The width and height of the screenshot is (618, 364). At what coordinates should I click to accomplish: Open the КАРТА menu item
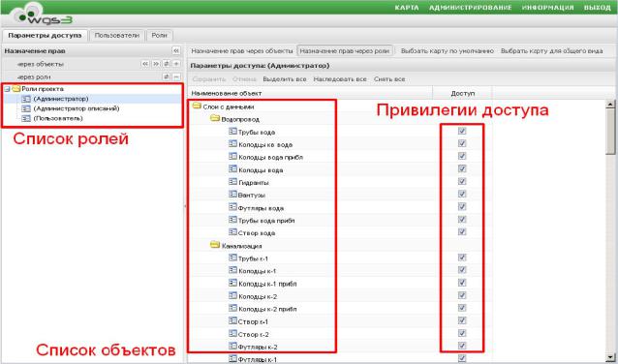(x=407, y=8)
